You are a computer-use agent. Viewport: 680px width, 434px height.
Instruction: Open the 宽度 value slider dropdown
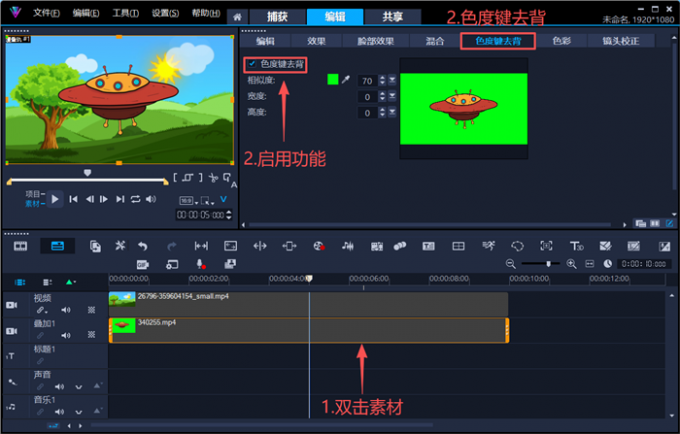[x=392, y=96]
